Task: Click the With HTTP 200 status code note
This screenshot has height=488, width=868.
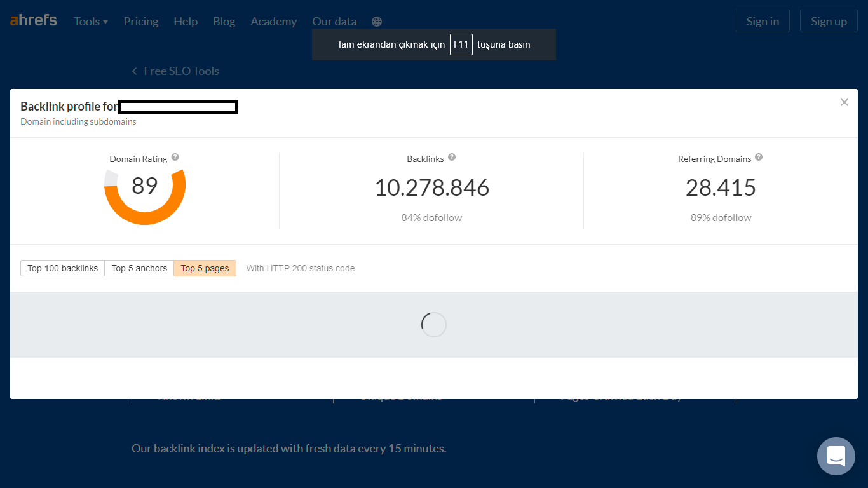Action: click(301, 268)
